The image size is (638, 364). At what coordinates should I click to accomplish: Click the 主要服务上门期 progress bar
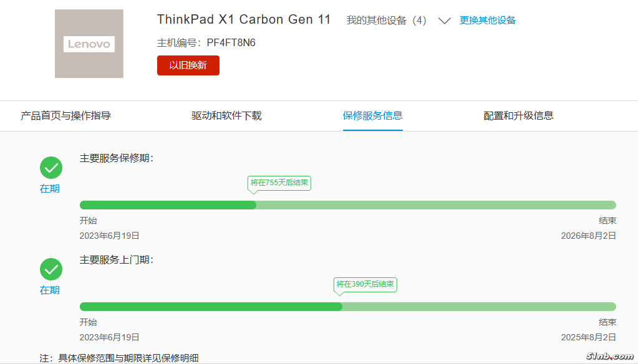[x=347, y=307]
